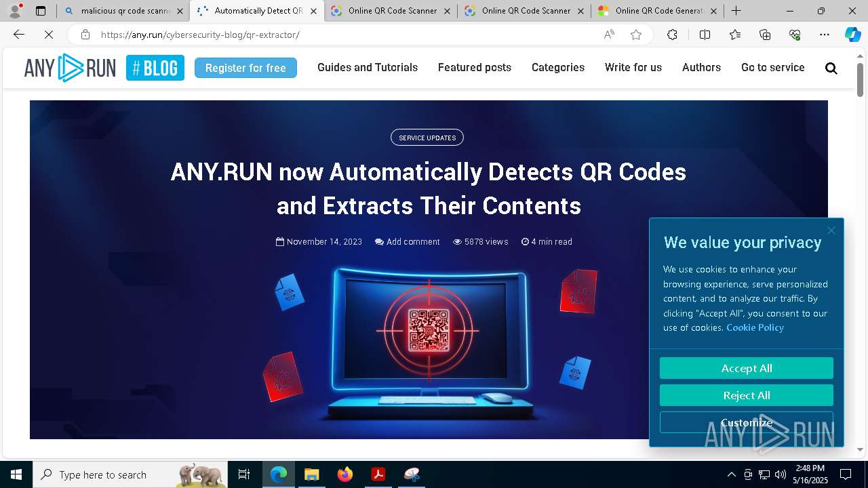View site information lock icon
868x488 pixels.
85,35
